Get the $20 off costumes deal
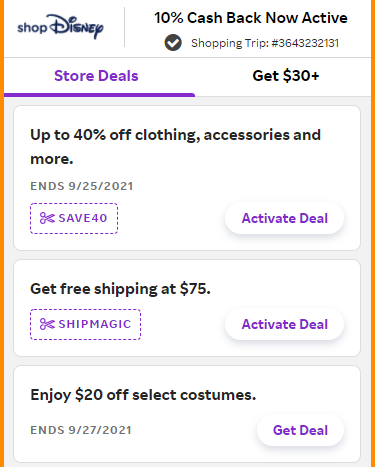 click(x=300, y=430)
